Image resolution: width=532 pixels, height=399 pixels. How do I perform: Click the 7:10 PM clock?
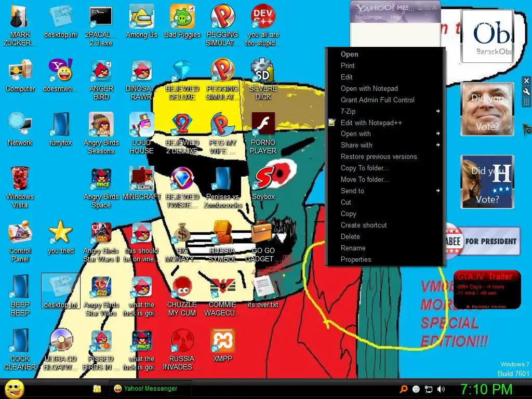[x=486, y=389]
